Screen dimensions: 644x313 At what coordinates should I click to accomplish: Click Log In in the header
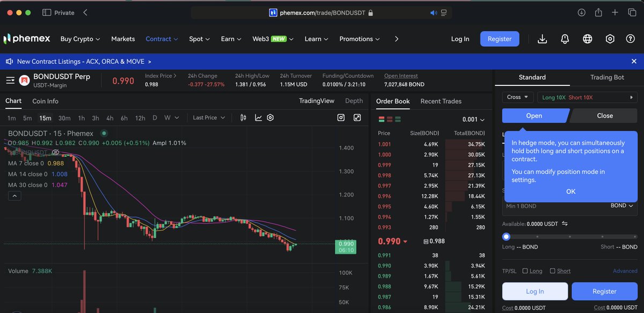460,39
